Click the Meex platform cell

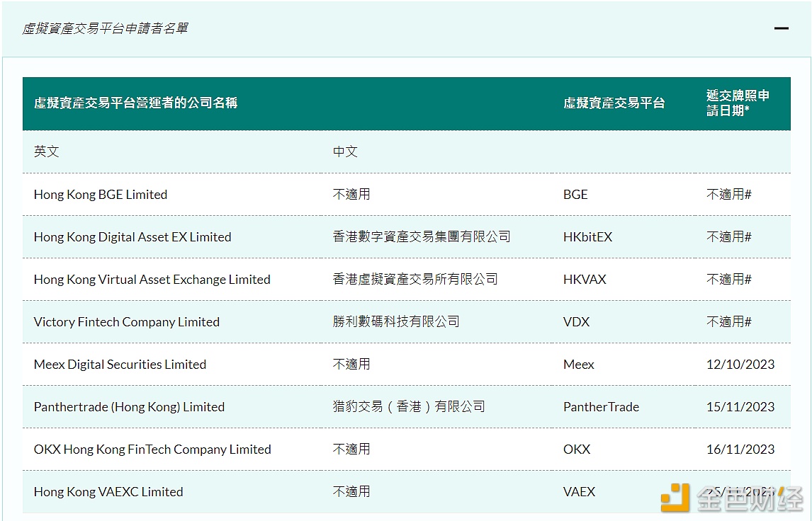click(578, 365)
